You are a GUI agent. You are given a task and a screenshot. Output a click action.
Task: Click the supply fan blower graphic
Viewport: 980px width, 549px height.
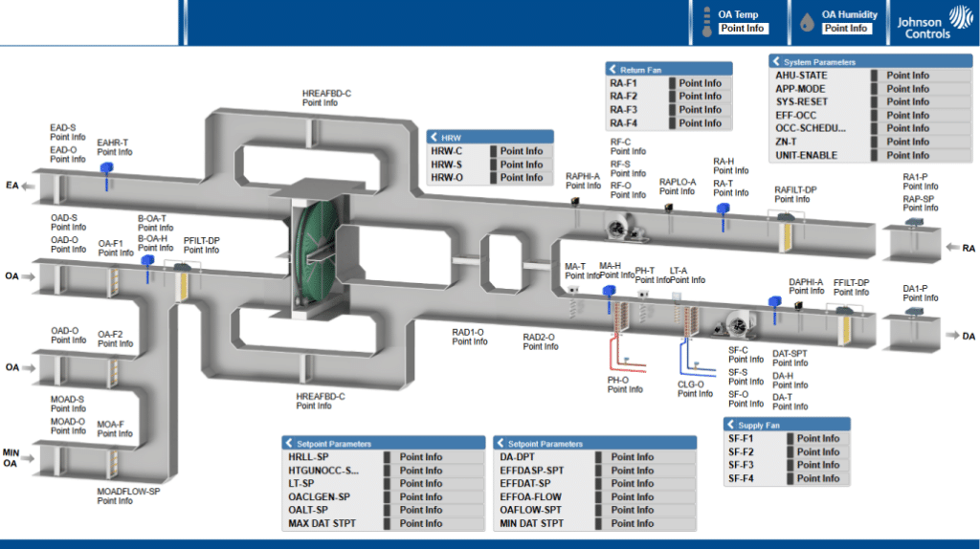coord(736,324)
